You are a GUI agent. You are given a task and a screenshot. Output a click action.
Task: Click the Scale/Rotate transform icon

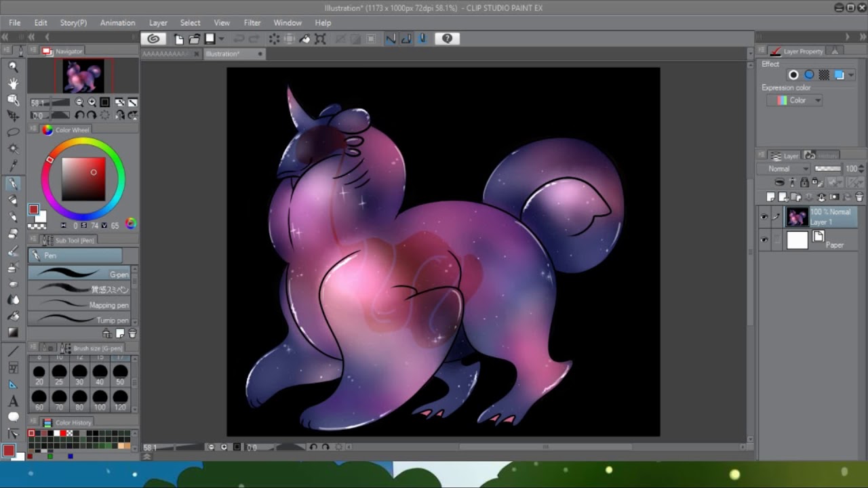(x=320, y=39)
